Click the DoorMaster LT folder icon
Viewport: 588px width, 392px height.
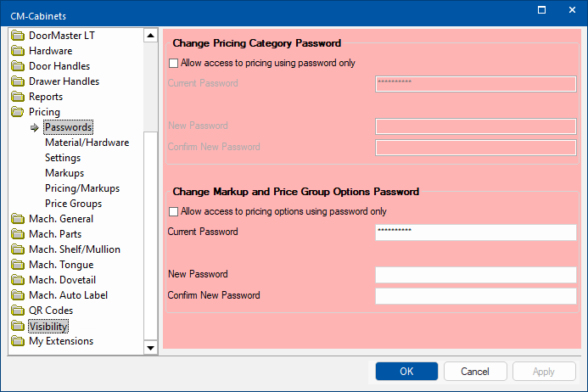pos(18,36)
